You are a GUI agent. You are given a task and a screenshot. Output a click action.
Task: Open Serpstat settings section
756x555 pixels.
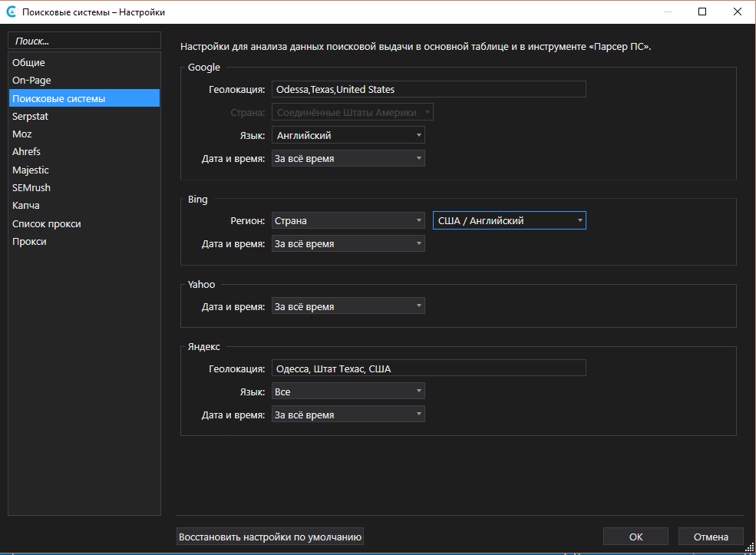point(31,116)
